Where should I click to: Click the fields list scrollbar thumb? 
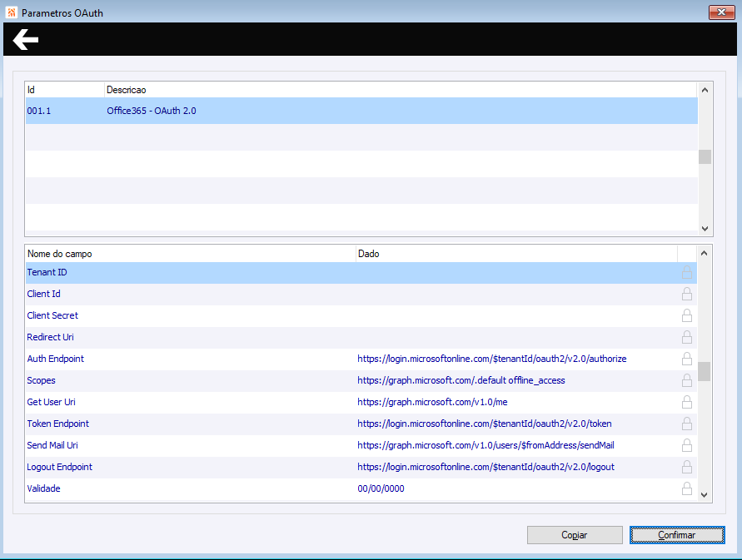pos(705,371)
